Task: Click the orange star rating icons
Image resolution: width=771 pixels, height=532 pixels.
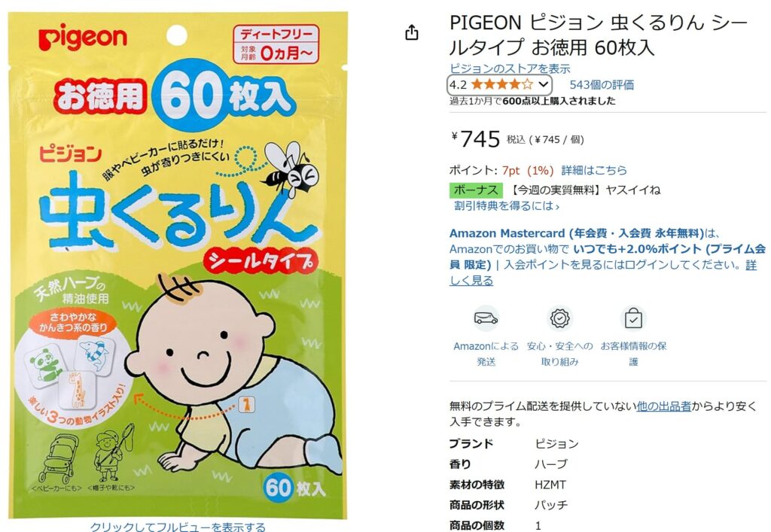Action: 502,84
